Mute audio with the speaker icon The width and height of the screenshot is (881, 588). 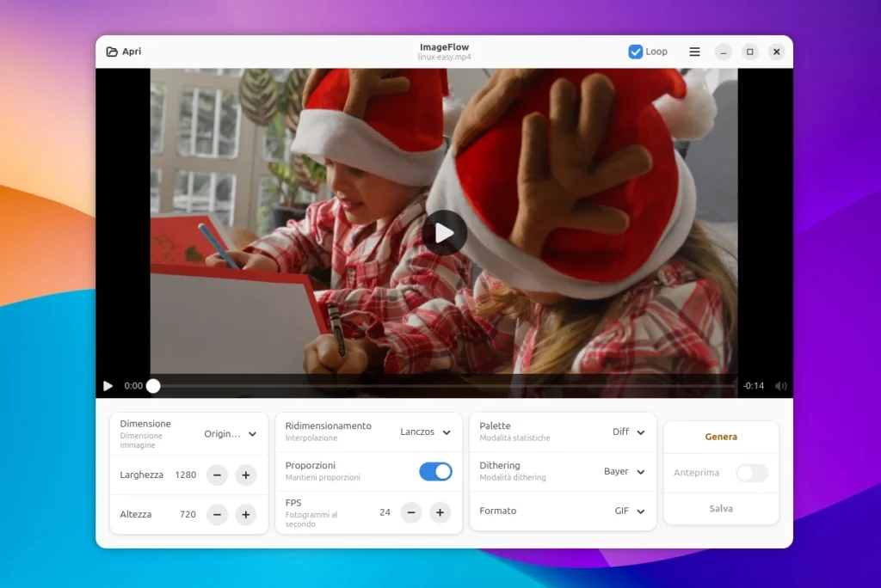pos(780,386)
